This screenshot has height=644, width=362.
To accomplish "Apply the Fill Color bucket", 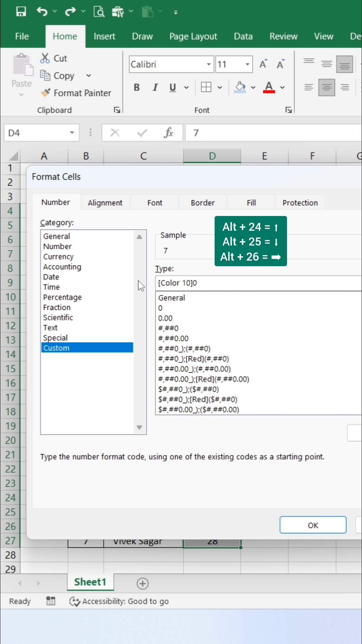I will [x=240, y=87].
